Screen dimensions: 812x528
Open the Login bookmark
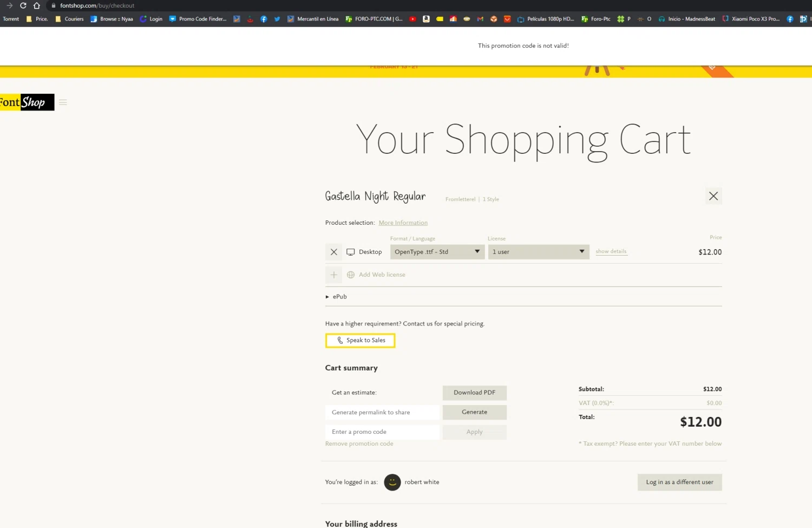[x=151, y=19]
